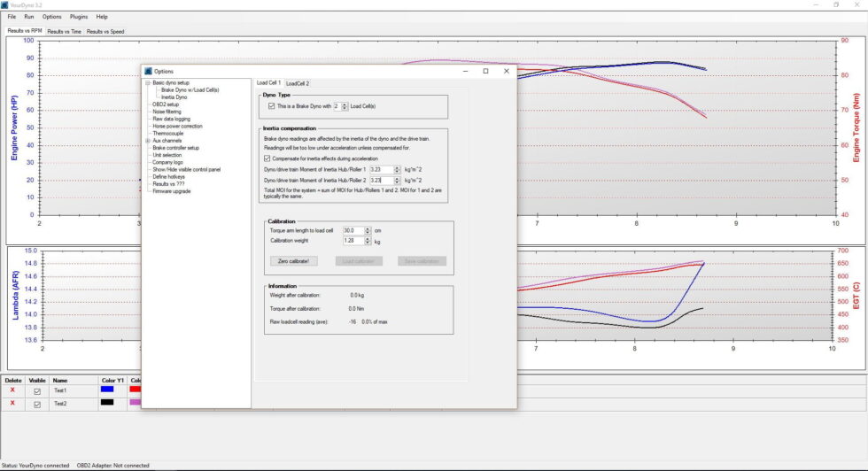Collapse the Basic dyno setup tree node

point(148,83)
